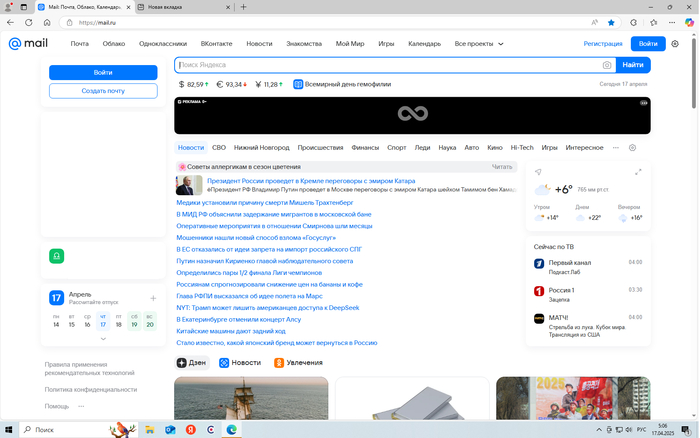Open the read aloud icon in address bar
700x438 pixels.
594,22
